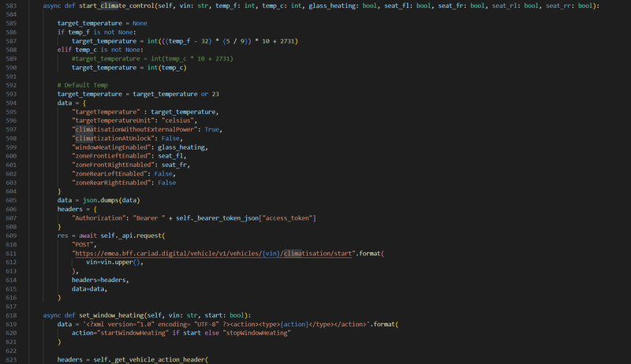631x364 pixels.
Task: Click _bearer_token_json on line 607
Action: [226, 218]
